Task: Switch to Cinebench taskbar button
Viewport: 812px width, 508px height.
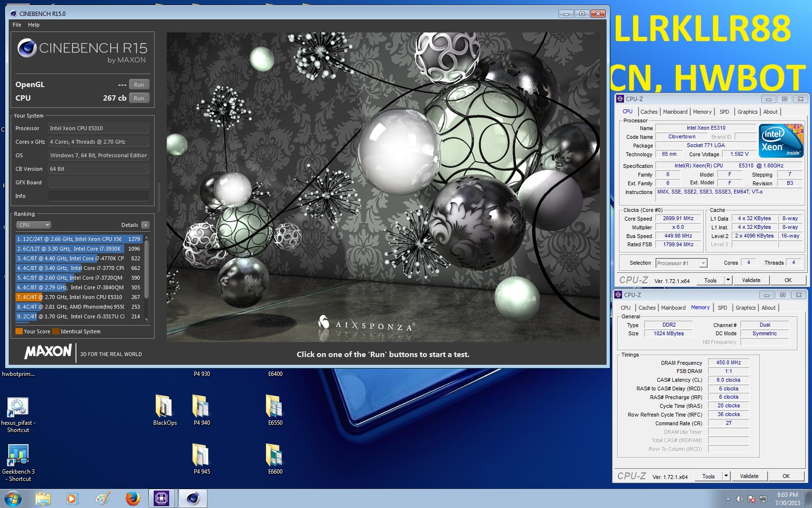Action: pos(193,498)
